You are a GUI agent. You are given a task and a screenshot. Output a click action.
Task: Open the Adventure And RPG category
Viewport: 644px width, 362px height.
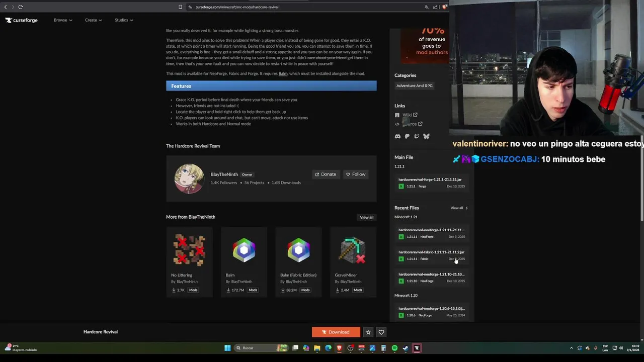(x=415, y=85)
